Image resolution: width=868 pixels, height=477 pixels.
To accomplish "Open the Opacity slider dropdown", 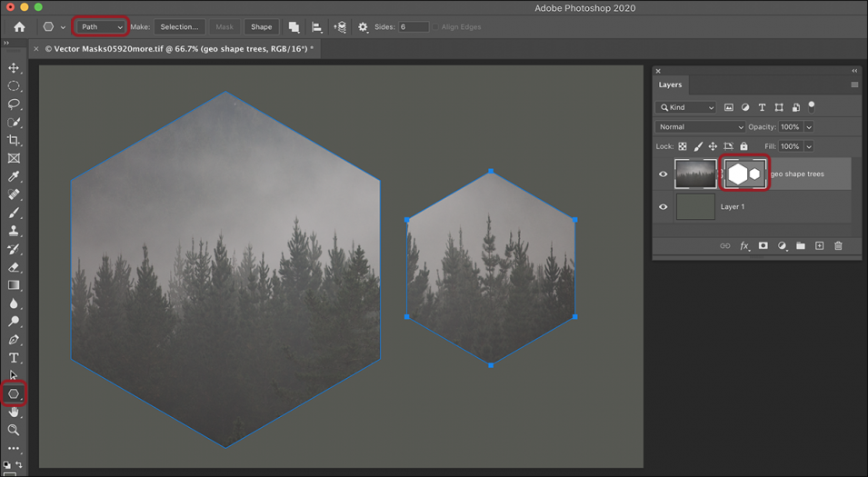I will (x=809, y=126).
